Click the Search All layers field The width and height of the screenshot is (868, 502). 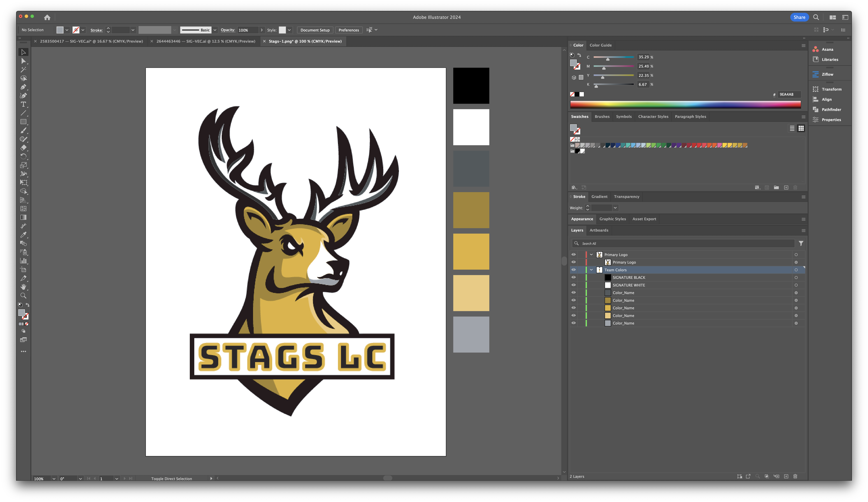pyautogui.click(x=685, y=243)
